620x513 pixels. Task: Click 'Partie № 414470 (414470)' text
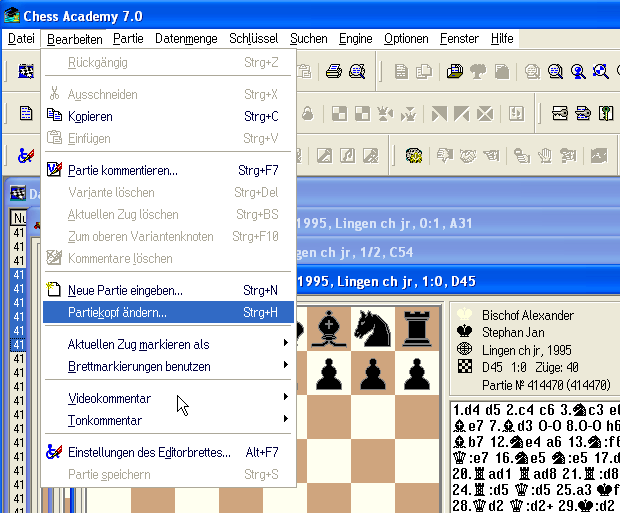(546, 384)
